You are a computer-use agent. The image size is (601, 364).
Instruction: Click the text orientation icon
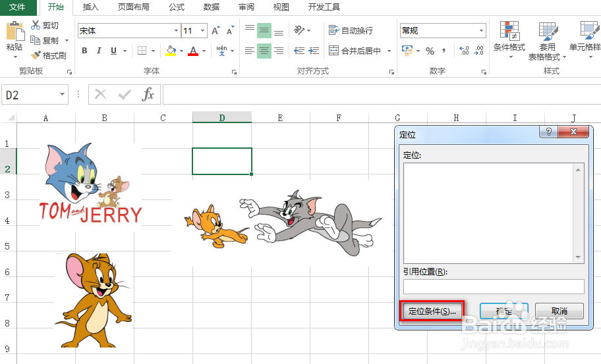click(299, 30)
